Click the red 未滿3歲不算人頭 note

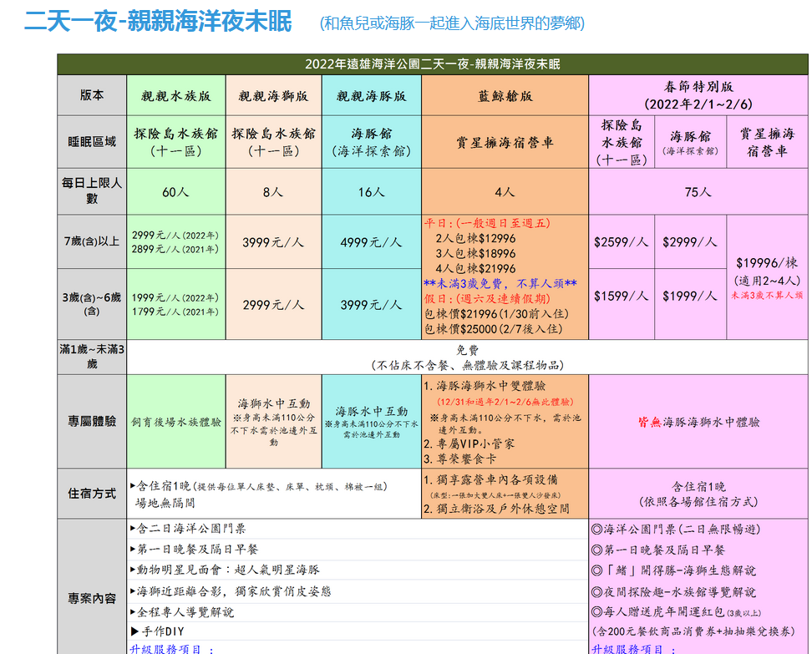coord(767,295)
